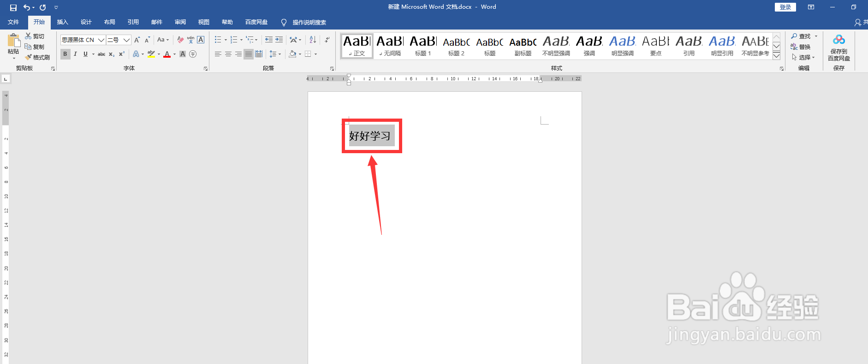This screenshot has width=868, height=364.
Task: Toggle superscript formatting
Action: click(122, 54)
